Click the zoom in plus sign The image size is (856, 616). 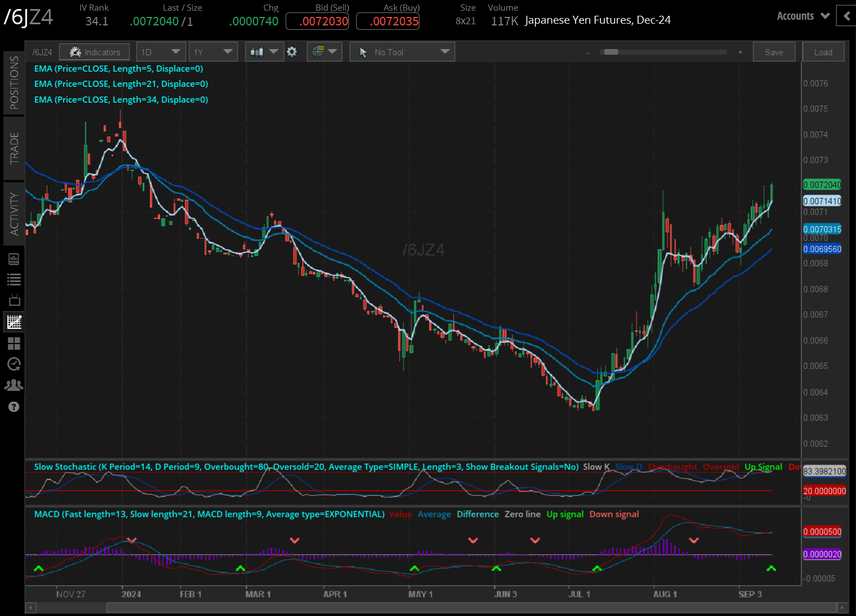pos(740,52)
